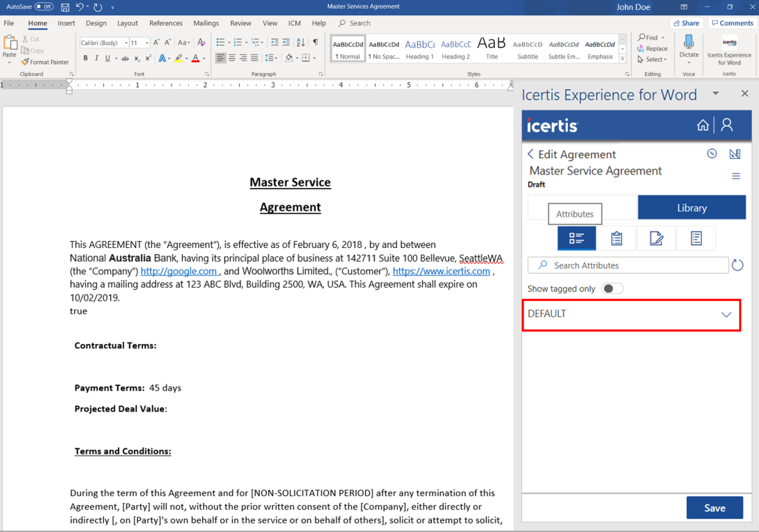This screenshot has width=759, height=532.
Task: Click the Icertis user profile icon
Action: (x=727, y=125)
